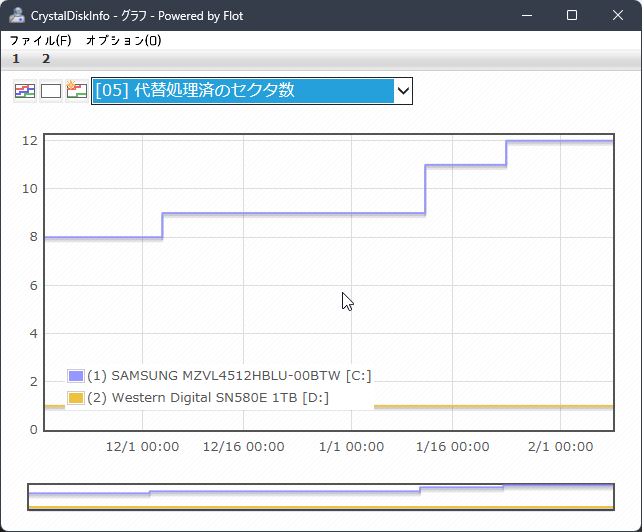Click the overview mini chart below the graph
This screenshot has width=642, height=532.
(320, 496)
